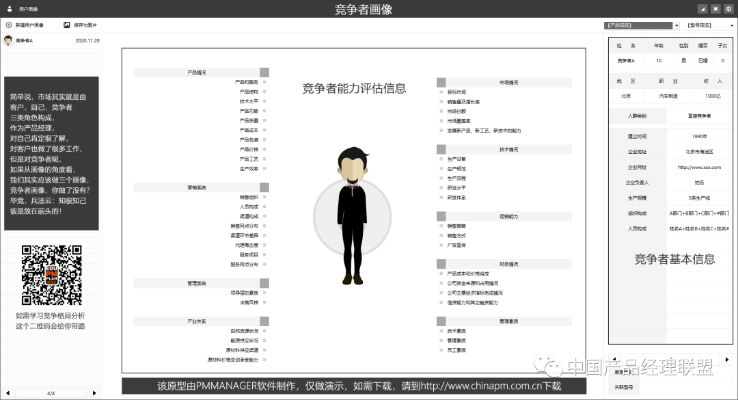Click the settings icon at top right

point(727,7)
